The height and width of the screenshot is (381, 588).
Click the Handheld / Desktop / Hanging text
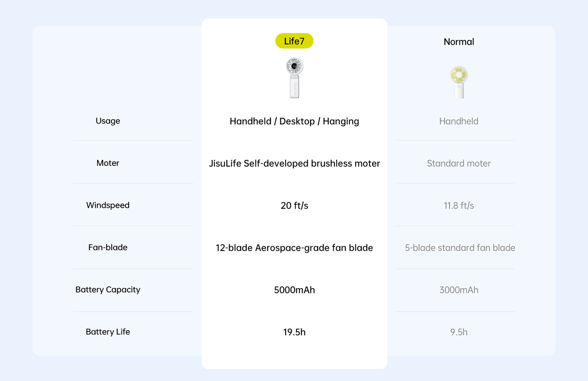(x=294, y=122)
